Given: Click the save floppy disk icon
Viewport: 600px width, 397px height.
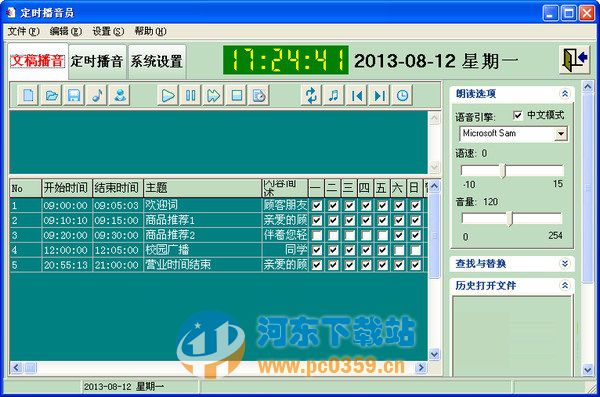Looking at the screenshot, I should (74, 95).
